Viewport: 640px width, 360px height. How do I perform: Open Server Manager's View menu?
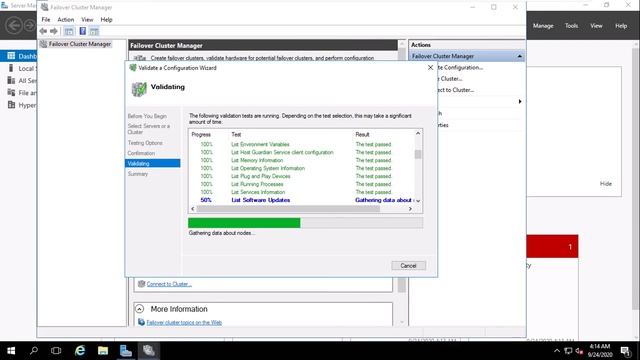click(x=596, y=26)
